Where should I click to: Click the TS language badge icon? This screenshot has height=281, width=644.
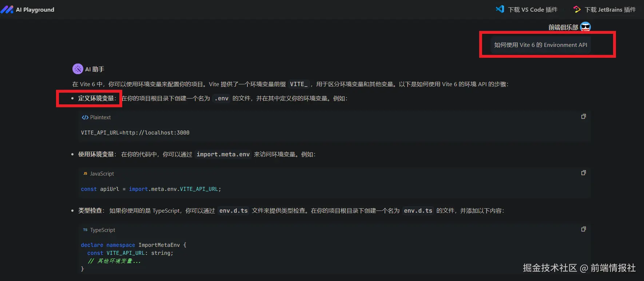(85, 230)
